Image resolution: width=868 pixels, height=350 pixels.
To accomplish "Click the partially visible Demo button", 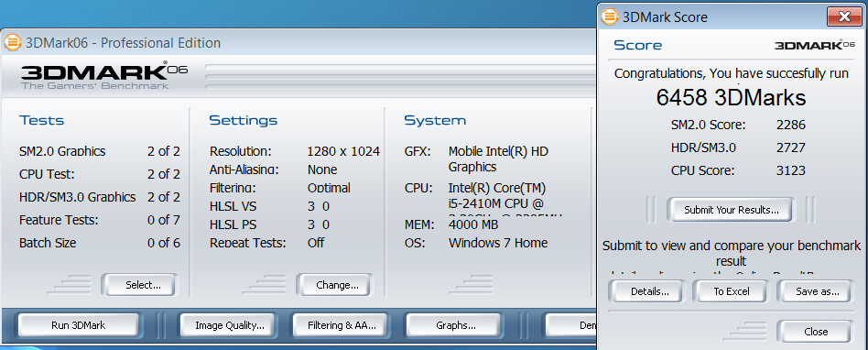I will coord(570,325).
